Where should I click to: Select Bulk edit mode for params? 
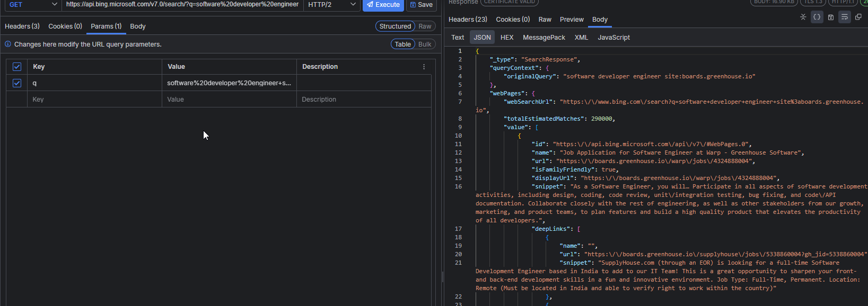425,44
